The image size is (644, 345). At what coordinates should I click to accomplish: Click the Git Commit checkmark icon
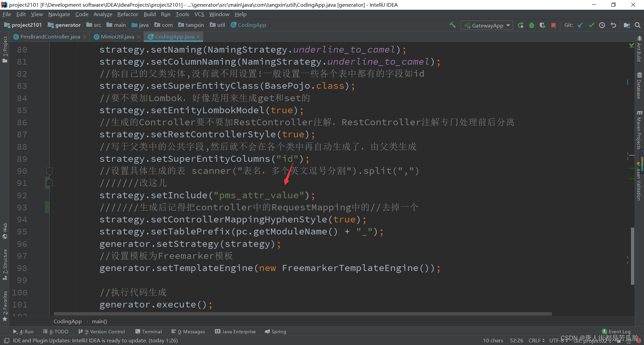[x=591, y=25]
